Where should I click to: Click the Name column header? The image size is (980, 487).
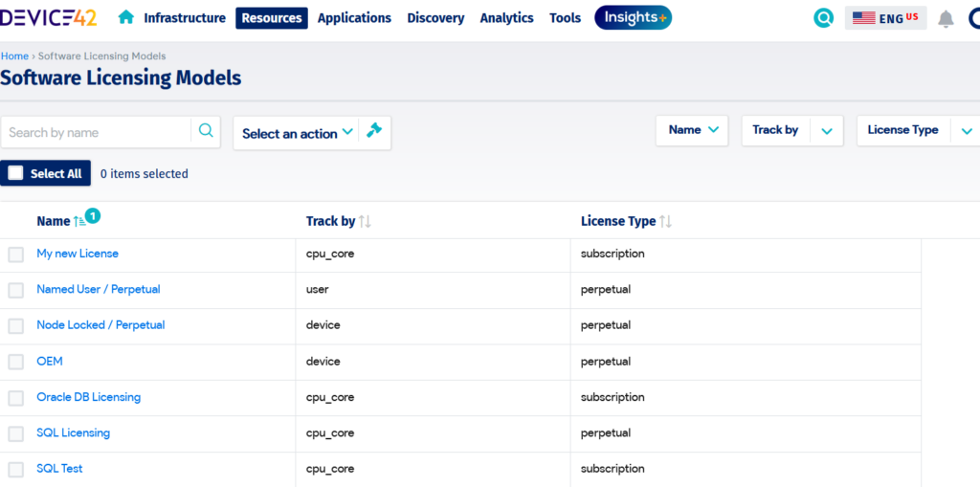(54, 221)
